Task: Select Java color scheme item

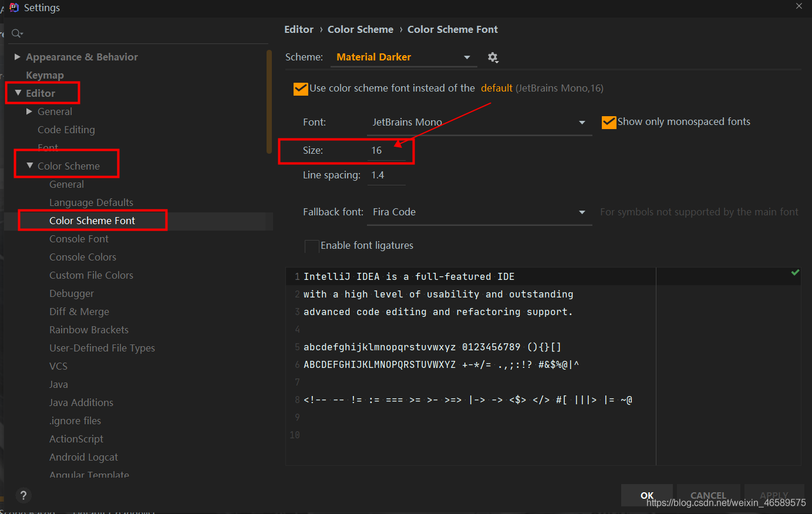Action: click(x=59, y=384)
